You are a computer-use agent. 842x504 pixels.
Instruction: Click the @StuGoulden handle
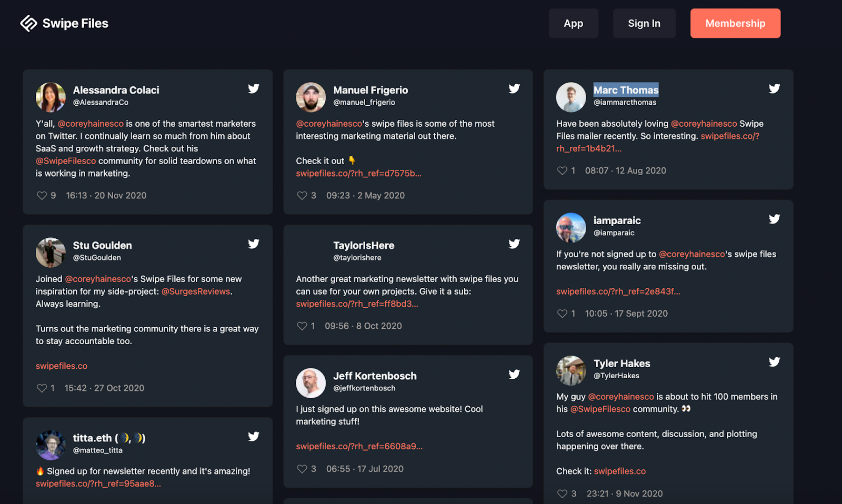point(97,258)
